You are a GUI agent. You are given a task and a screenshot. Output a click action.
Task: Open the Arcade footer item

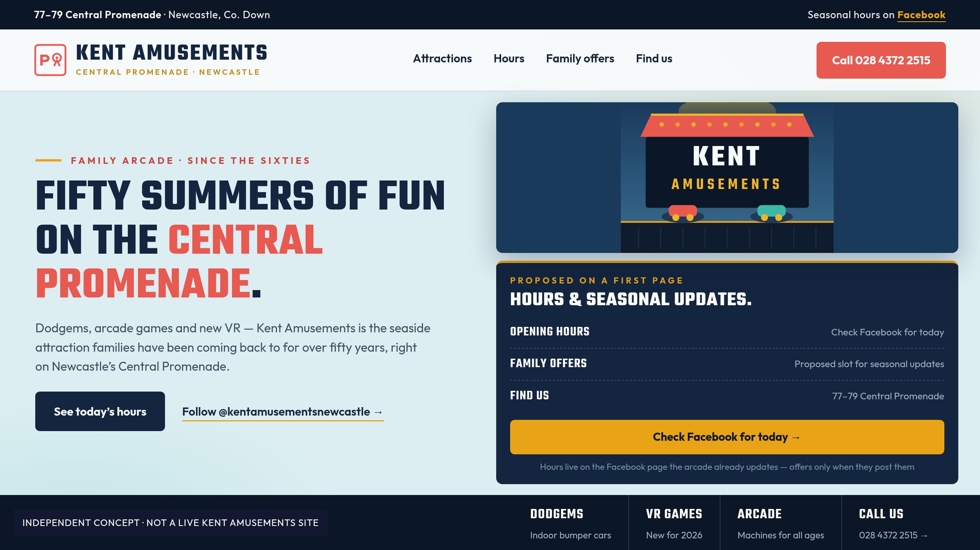coord(781,524)
